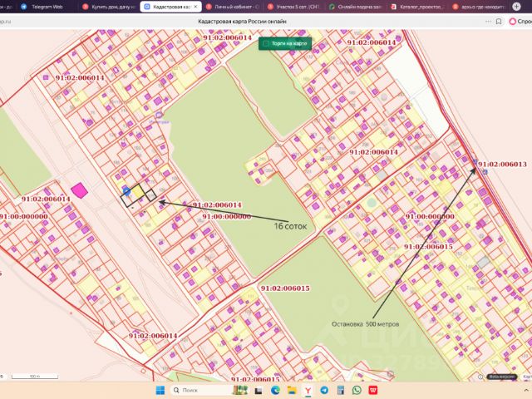Open the 'Купить дом, дачу' browser tab
The height and width of the screenshot is (399, 532).
click(109, 7)
